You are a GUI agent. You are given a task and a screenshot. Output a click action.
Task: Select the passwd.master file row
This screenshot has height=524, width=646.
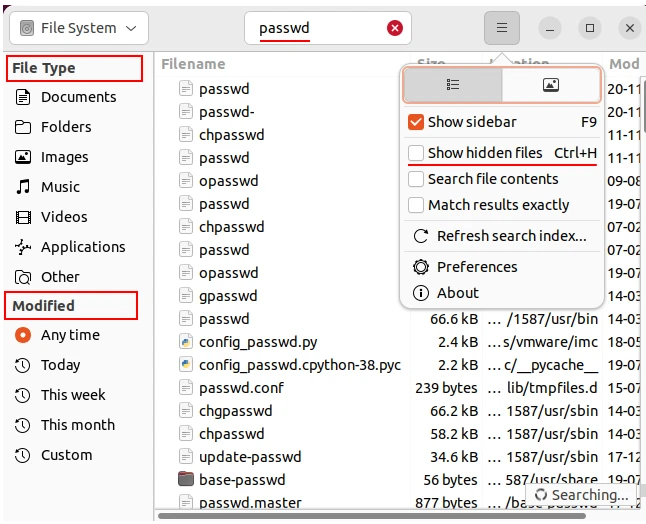pyautogui.click(x=250, y=503)
